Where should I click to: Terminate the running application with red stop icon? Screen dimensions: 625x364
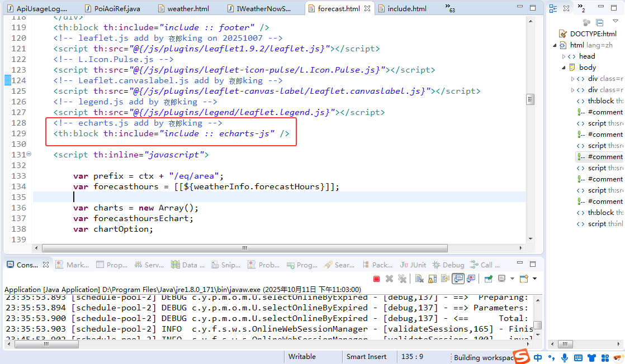376,279
